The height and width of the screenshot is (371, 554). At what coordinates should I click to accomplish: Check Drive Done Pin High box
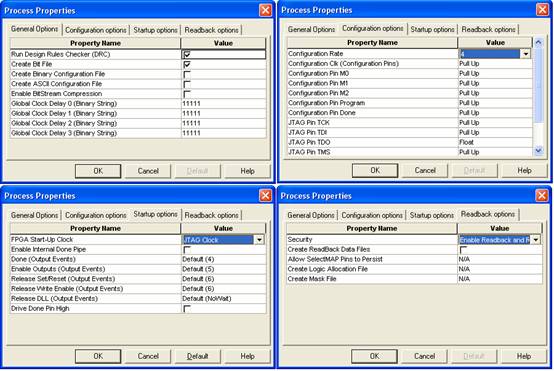click(187, 309)
